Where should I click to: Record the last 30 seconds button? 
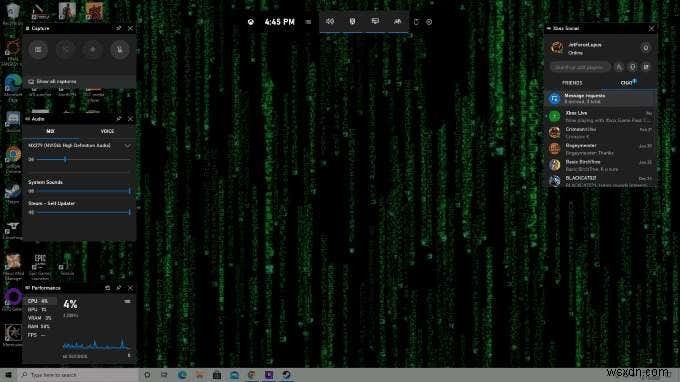click(x=65, y=49)
